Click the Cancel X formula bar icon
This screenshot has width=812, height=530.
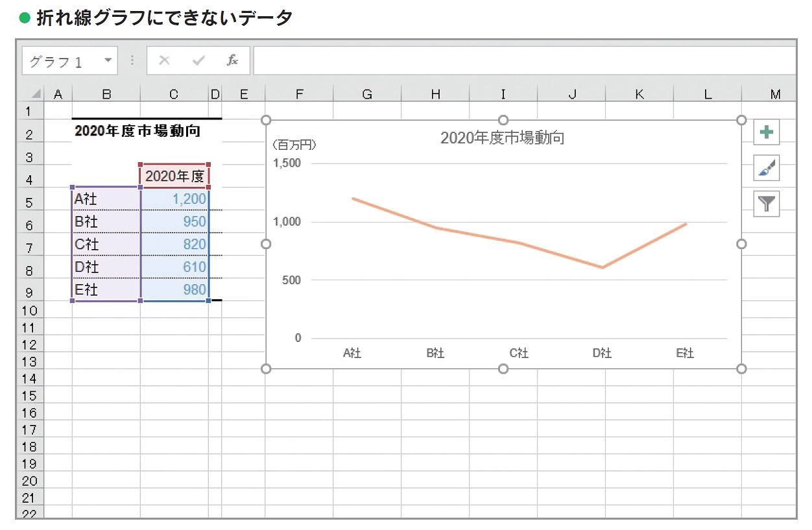[x=164, y=60]
